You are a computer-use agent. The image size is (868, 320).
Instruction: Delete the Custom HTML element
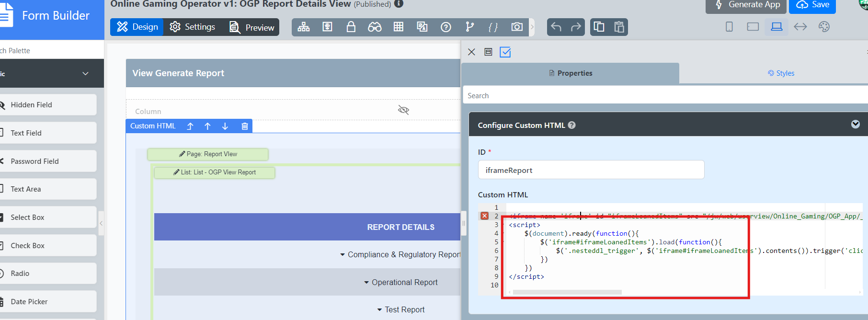245,126
